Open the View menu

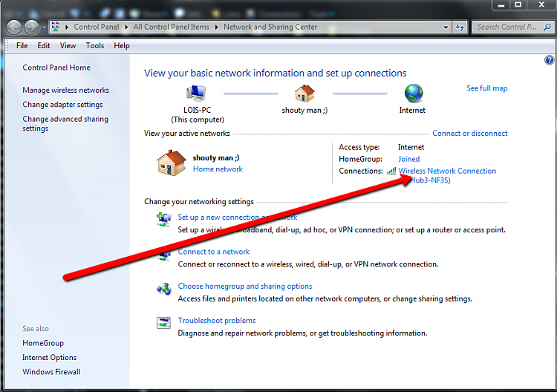coord(68,46)
